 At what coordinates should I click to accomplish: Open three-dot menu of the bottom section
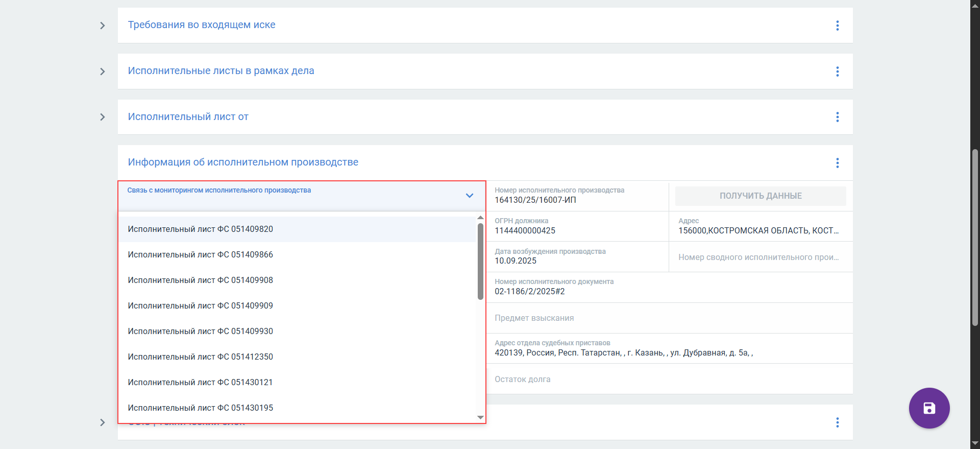[x=837, y=422]
